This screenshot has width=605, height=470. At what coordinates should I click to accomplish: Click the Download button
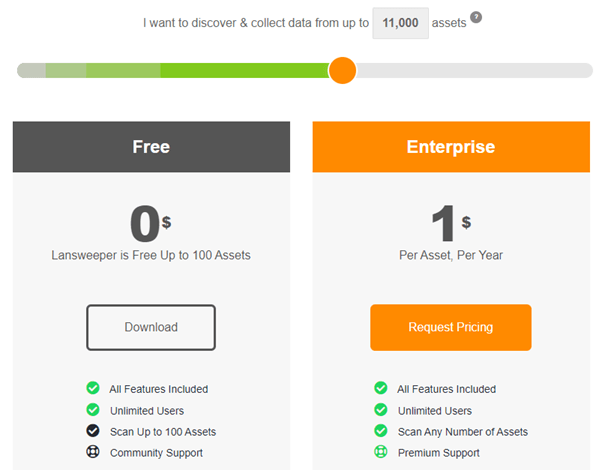(x=151, y=327)
